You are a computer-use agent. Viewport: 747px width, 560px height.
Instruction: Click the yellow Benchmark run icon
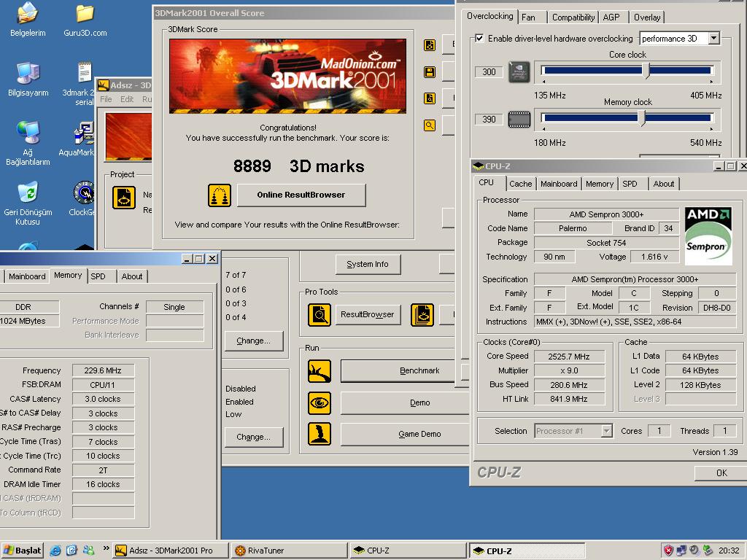(320, 371)
